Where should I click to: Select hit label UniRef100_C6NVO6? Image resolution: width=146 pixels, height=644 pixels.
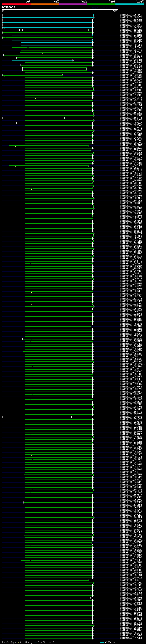131,598
